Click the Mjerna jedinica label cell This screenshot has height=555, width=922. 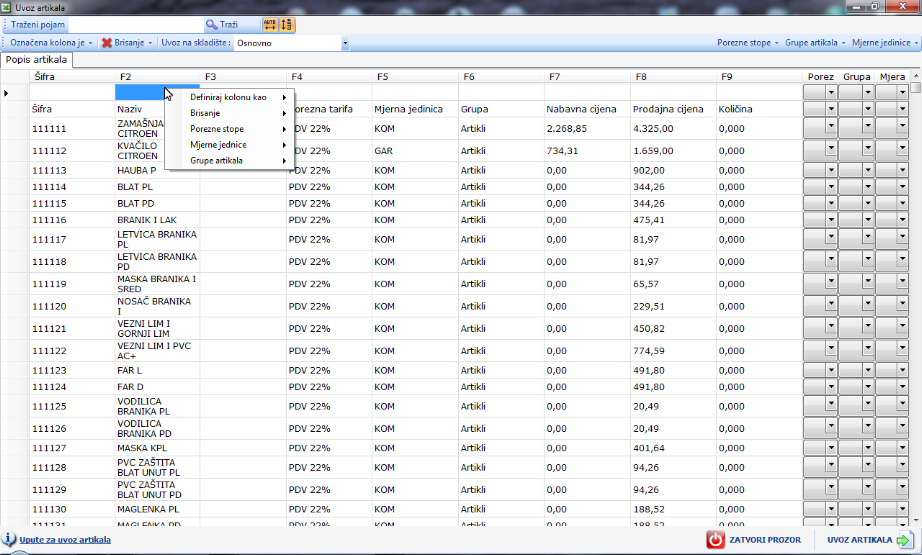click(x=415, y=109)
